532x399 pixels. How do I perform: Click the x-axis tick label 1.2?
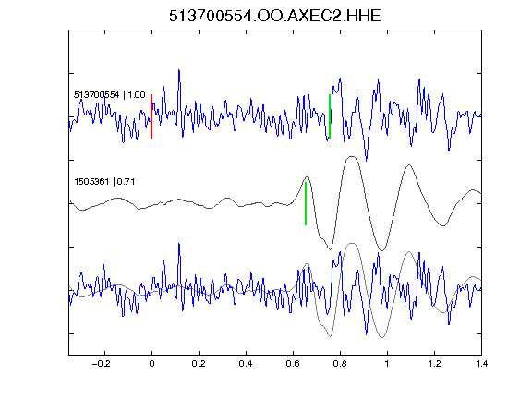coord(434,364)
